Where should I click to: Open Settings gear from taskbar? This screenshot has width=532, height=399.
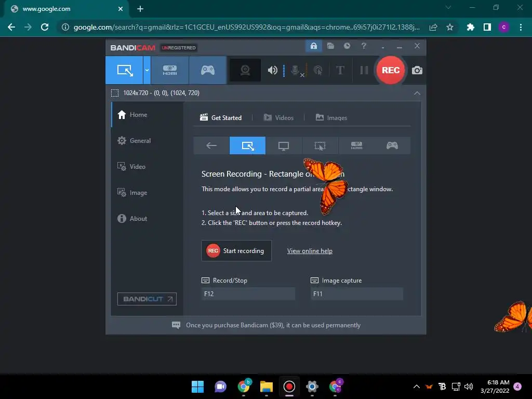click(312, 387)
